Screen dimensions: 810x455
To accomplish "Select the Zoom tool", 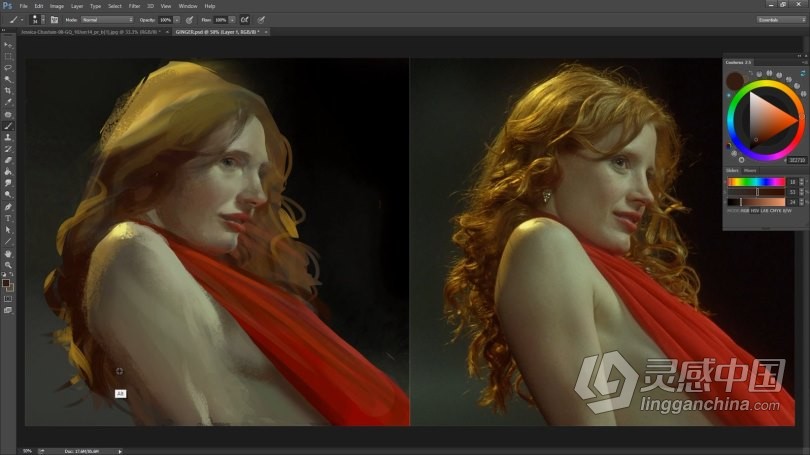I will (x=8, y=265).
